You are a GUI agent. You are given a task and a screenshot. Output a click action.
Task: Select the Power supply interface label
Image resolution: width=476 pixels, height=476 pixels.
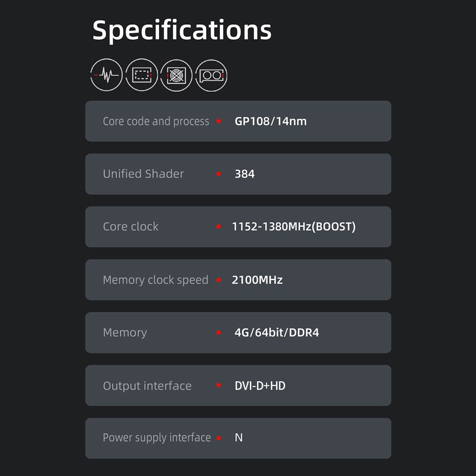pyautogui.click(x=157, y=438)
